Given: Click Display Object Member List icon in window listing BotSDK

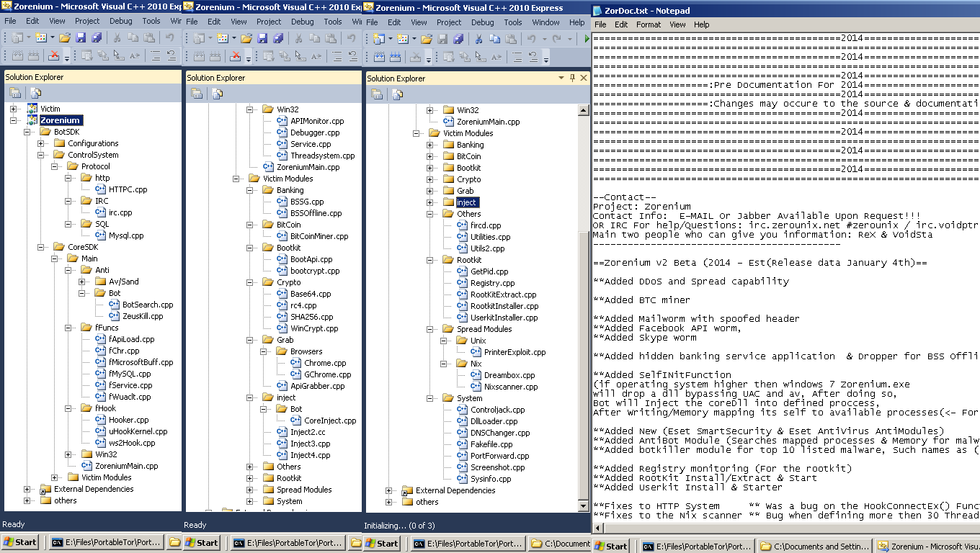Looking at the screenshot, I should (x=86, y=56).
